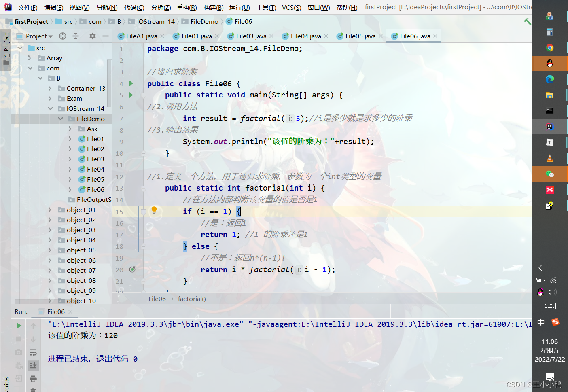568x392 pixels.
Task: Click the Project tree vertical scrollbar
Action: 109,83
